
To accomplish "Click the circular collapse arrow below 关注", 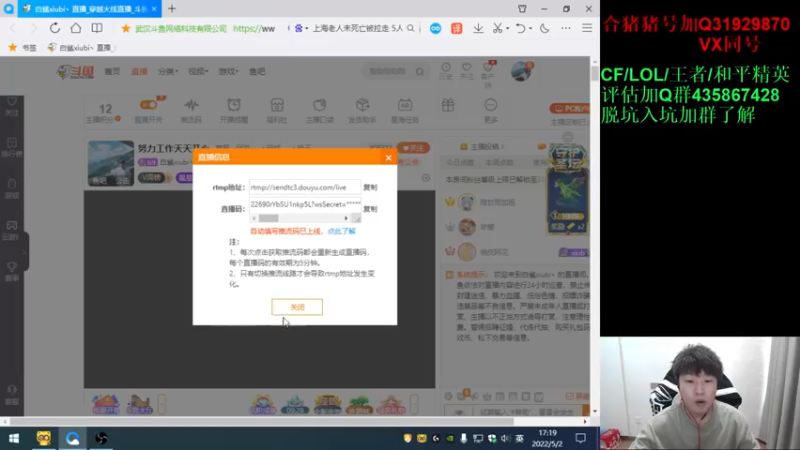I will tap(426, 178).
